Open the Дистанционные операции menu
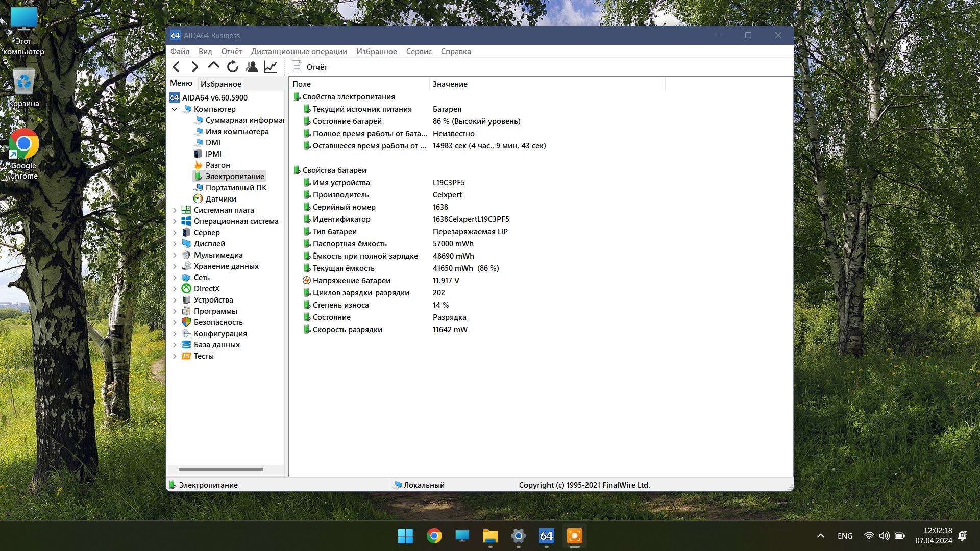This screenshot has height=551, width=980. coord(299,52)
